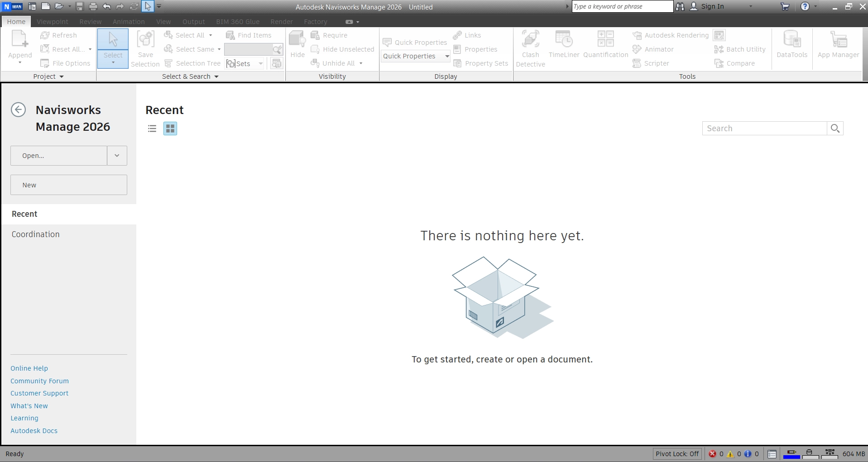Switch Recent files to grid view

point(170,129)
